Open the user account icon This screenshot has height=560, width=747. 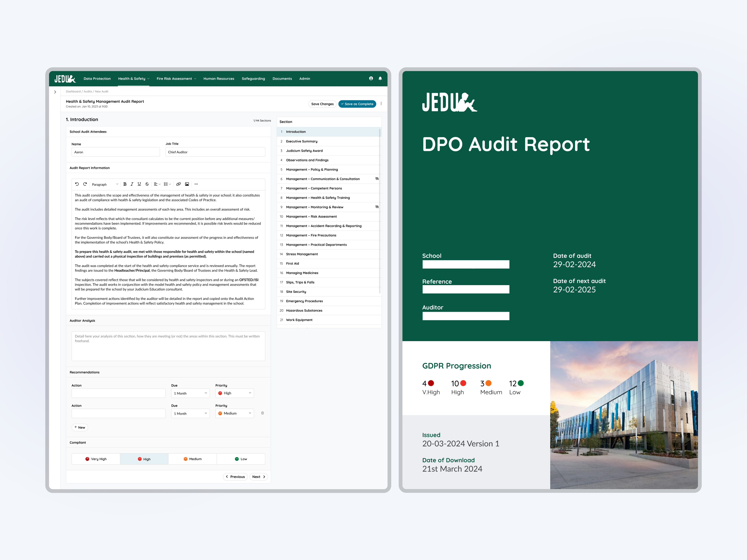[371, 78]
